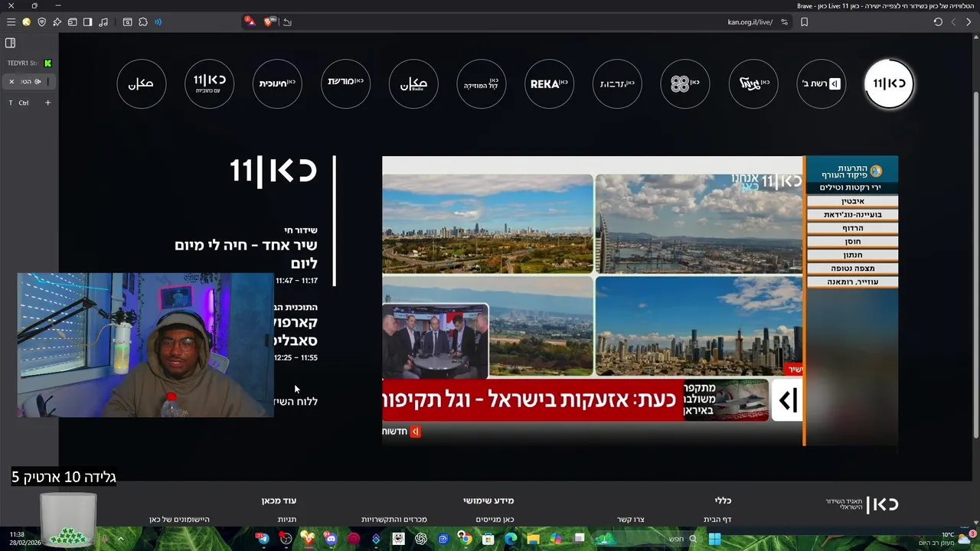Click the red חדשות badge below video
The image size is (980, 551).
pyautogui.click(x=401, y=432)
